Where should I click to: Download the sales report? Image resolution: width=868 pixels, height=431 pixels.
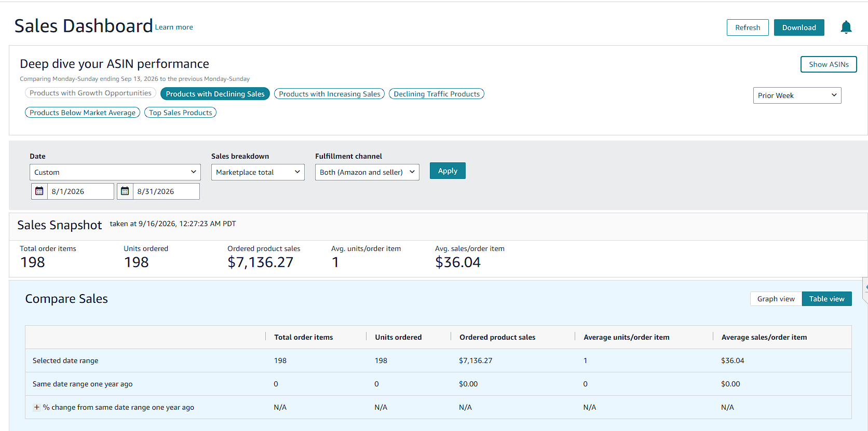coord(799,27)
